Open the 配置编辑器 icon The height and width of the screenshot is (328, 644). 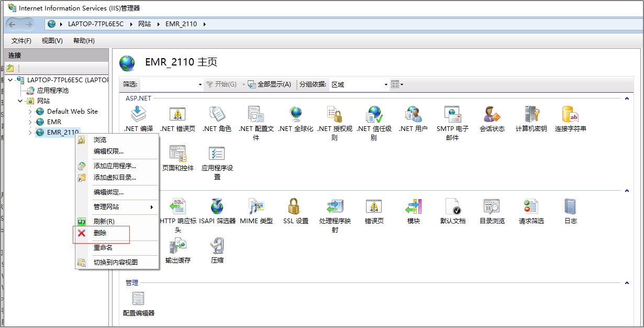coord(138,298)
